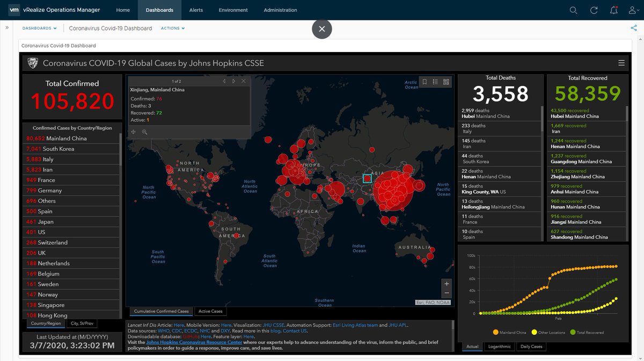Image resolution: width=644 pixels, height=361 pixels.
Task: Click the zoom-to magnifier in Xinjiang popup
Action: pyautogui.click(x=144, y=132)
